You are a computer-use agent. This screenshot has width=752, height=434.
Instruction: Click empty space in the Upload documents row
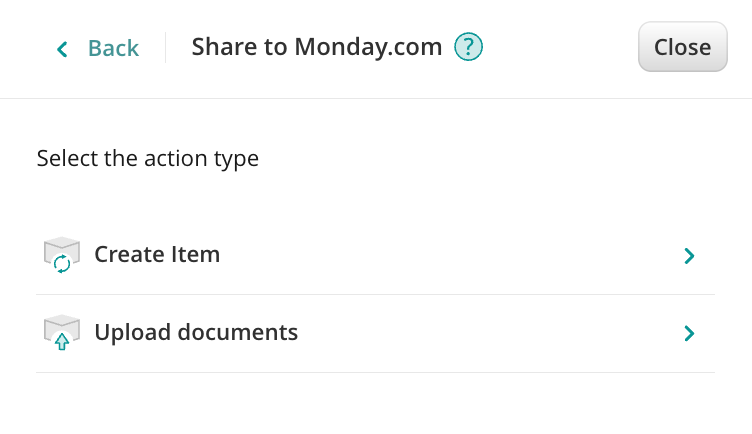pyautogui.click(x=480, y=332)
